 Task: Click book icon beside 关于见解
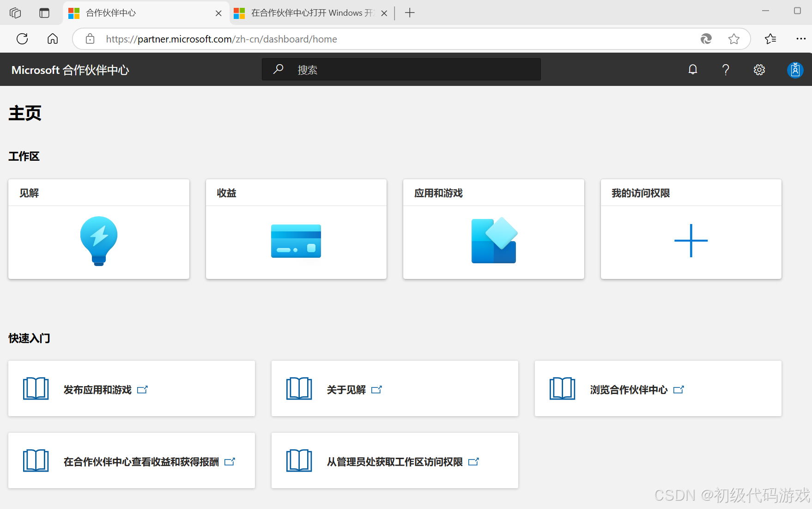[x=299, y=388]
